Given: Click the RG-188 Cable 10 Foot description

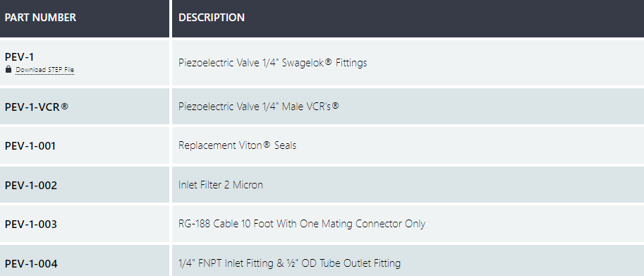Looking at the screenshot, I should coord(302,224).
